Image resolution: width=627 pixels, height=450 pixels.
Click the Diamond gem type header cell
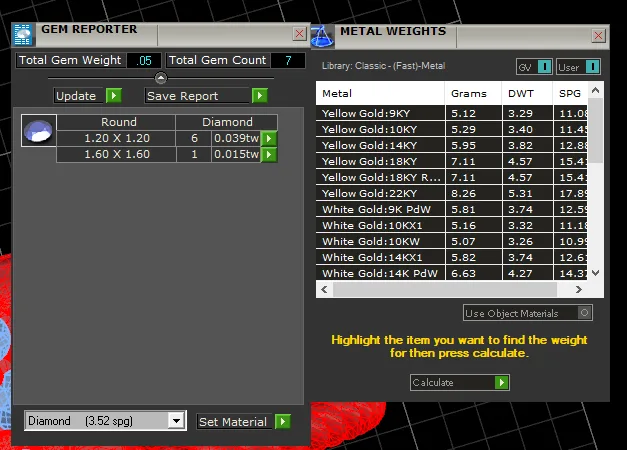[x=227, y=122]
